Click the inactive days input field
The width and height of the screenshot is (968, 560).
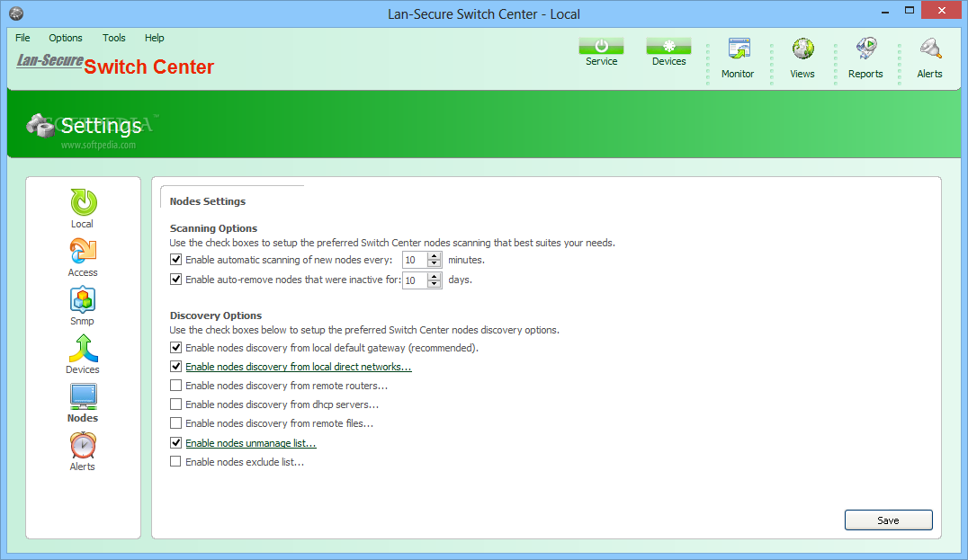tap(415, 280)
